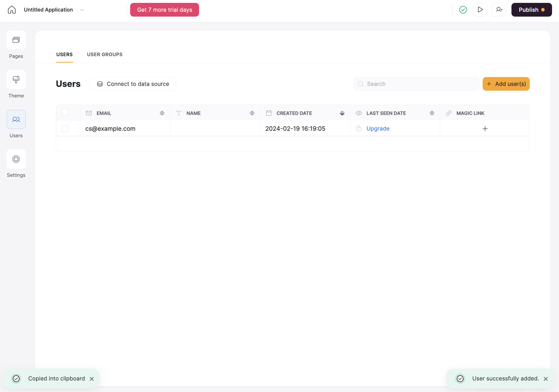Viewport: 559px width, 392px height.
Task: Sort by the Email column arrows
Action: [x=162, y=113]
